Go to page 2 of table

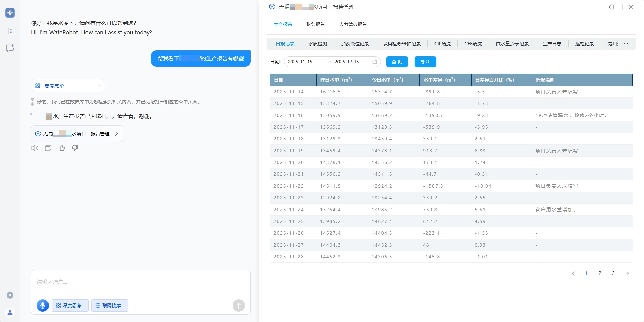(600, 273)
